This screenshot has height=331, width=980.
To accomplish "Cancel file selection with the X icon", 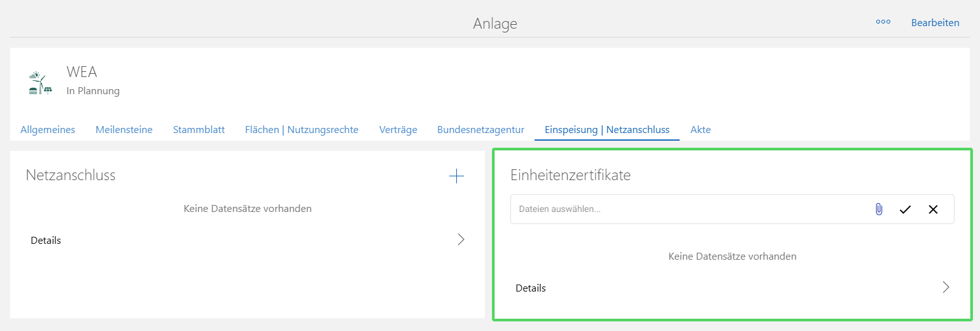I will 933,209.
